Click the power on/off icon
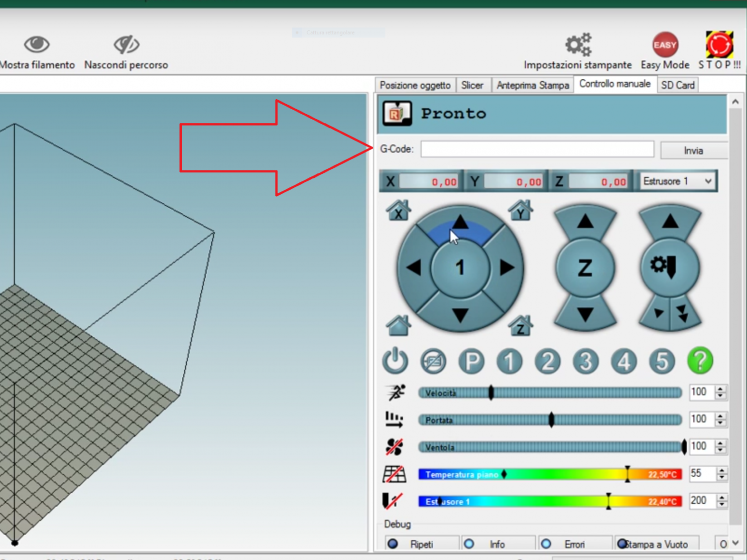The width and height of the screenshot is (747, 560). click(395, 361)
